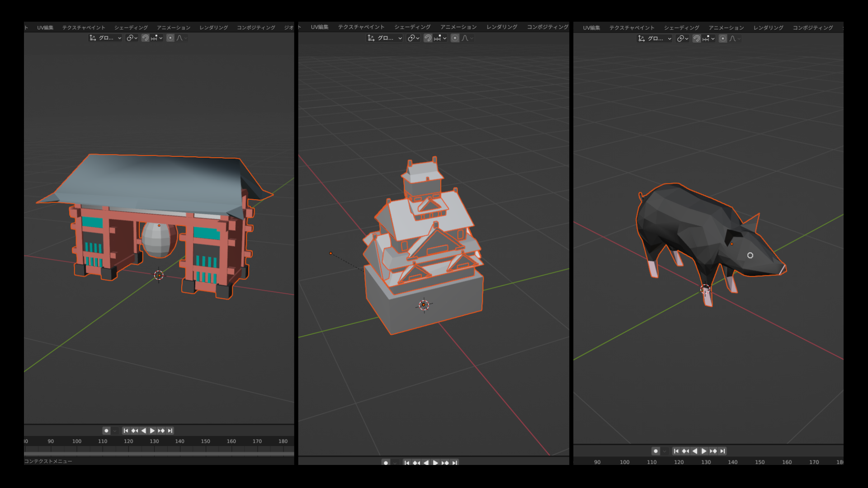Open コンポジティング workspace in gate panel
The width and height of the screenshot is (868, 488).
point(256,28)
